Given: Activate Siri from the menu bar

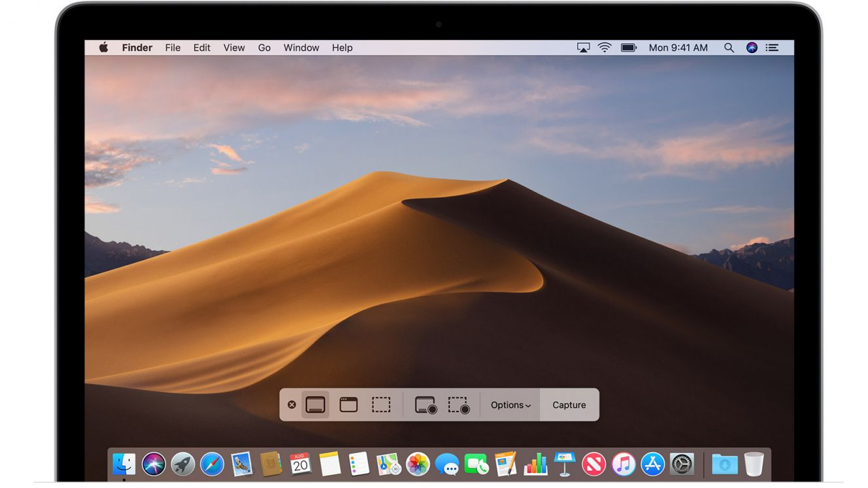Looking at the screenshot, I should pos(750,47).
